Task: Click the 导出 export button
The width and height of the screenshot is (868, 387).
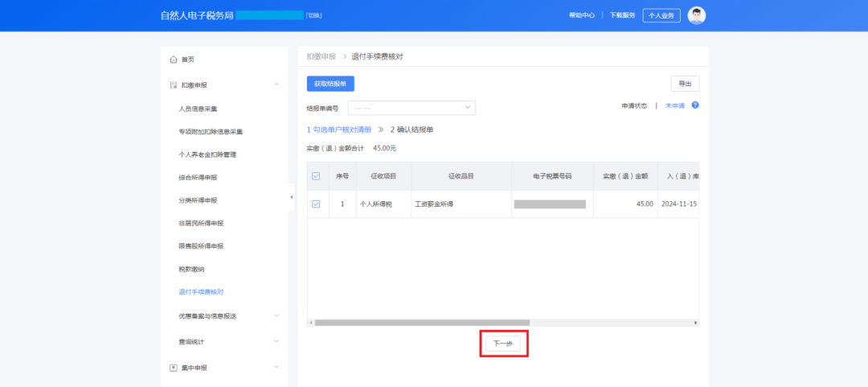Action: click(685, 84)
